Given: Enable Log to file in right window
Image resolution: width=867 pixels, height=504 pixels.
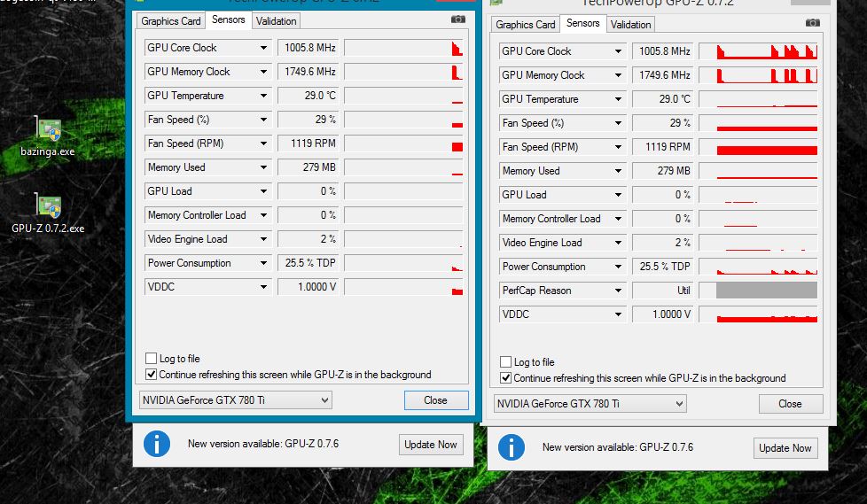Looking at the screenshot, I should (505, 361).
